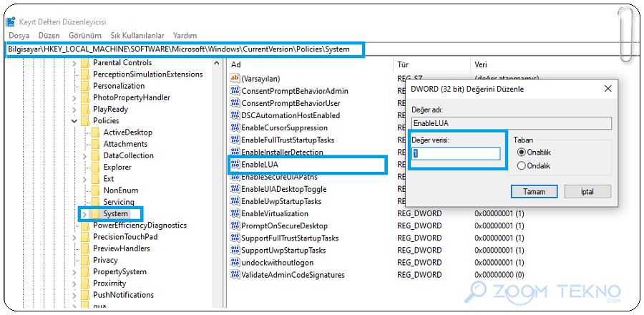The image size is (644, 315).
Task: Click SupportFullTrustStartupTasks DWORD icon
Action: tap(235, 238)
